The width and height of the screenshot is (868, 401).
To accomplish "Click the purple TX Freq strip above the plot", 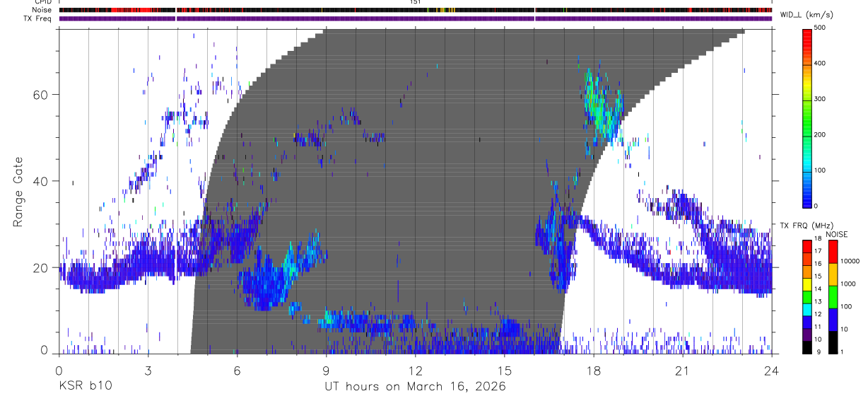I will tap(416, 18).
